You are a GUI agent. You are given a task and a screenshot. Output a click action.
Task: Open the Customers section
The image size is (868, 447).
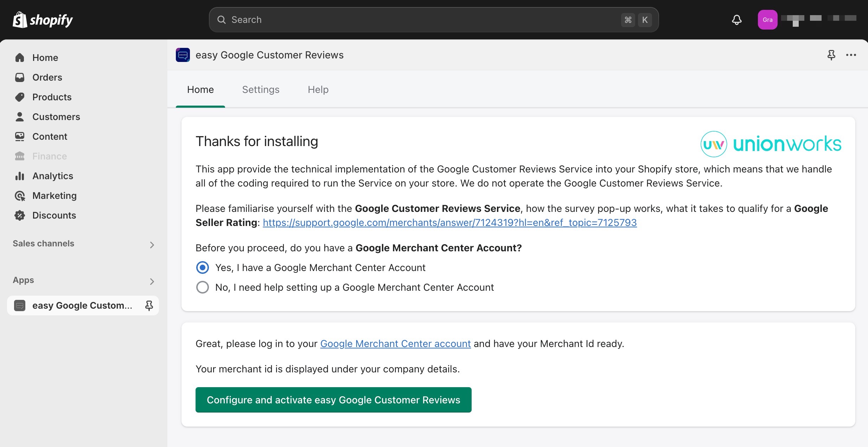(56, 117)
